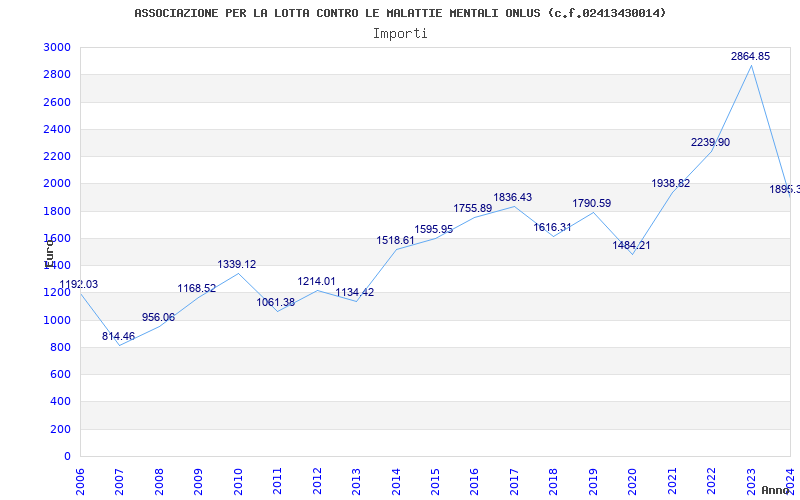
Task: Click the 1000 y-axis tick label
Action: click(57, 320)
